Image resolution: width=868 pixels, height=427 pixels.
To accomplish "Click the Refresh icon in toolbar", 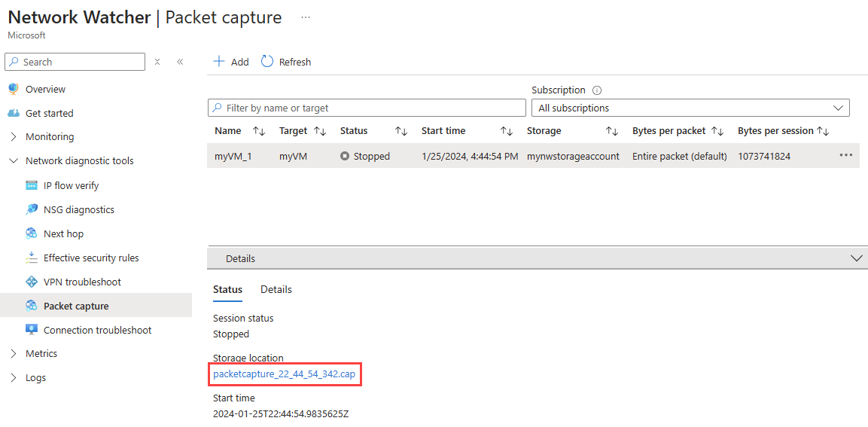I will [267, 62].
